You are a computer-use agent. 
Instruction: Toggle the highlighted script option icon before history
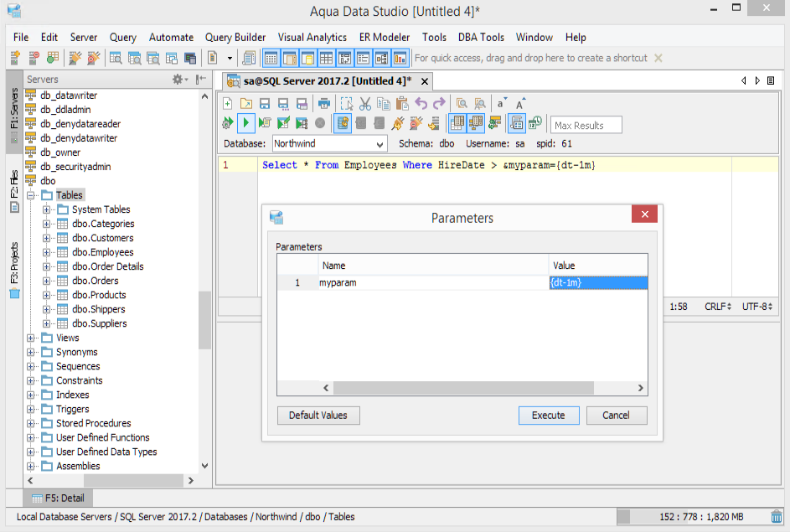(x=516, y=123)
